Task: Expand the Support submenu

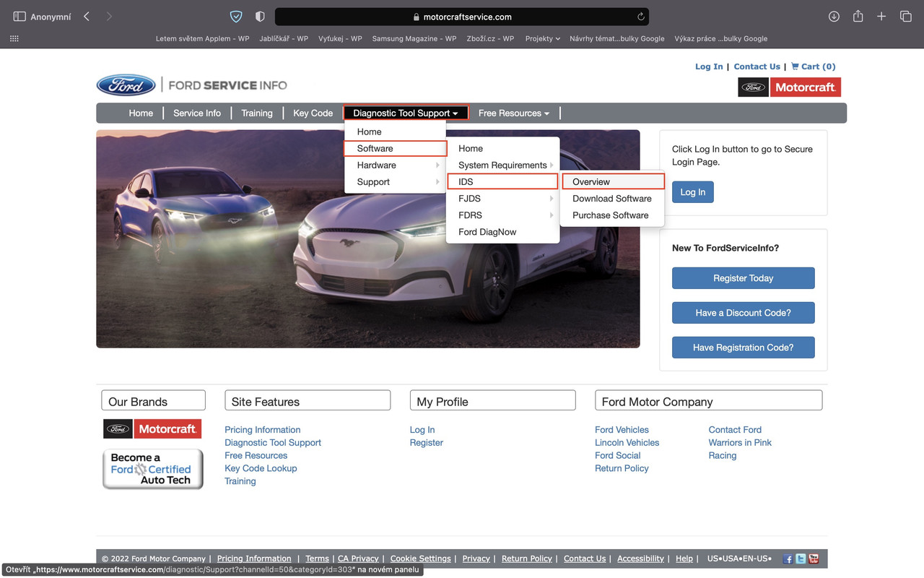Action: (x=396, y=182)
